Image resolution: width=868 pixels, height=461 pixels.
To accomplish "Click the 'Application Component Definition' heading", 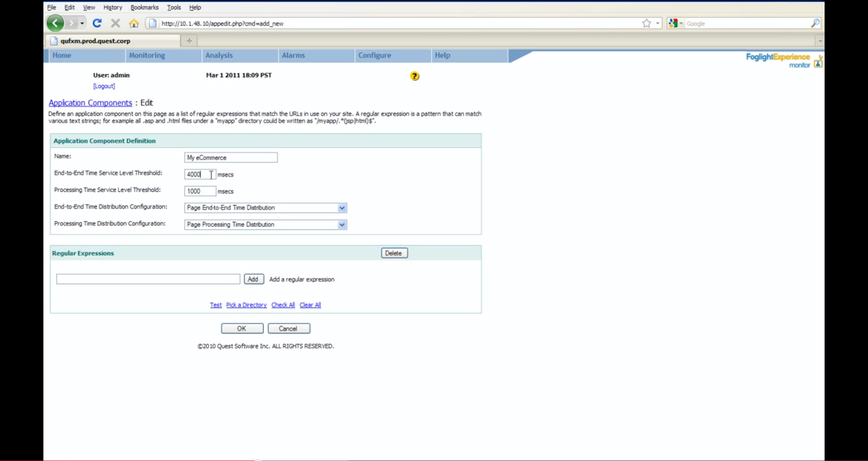I will pyautogui.click(x=104, y=141).
